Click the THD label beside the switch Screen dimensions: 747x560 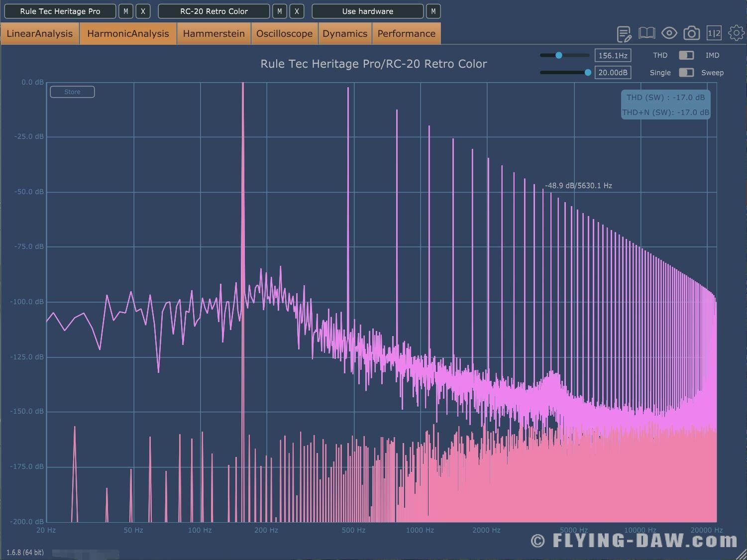tap(660, 55)
